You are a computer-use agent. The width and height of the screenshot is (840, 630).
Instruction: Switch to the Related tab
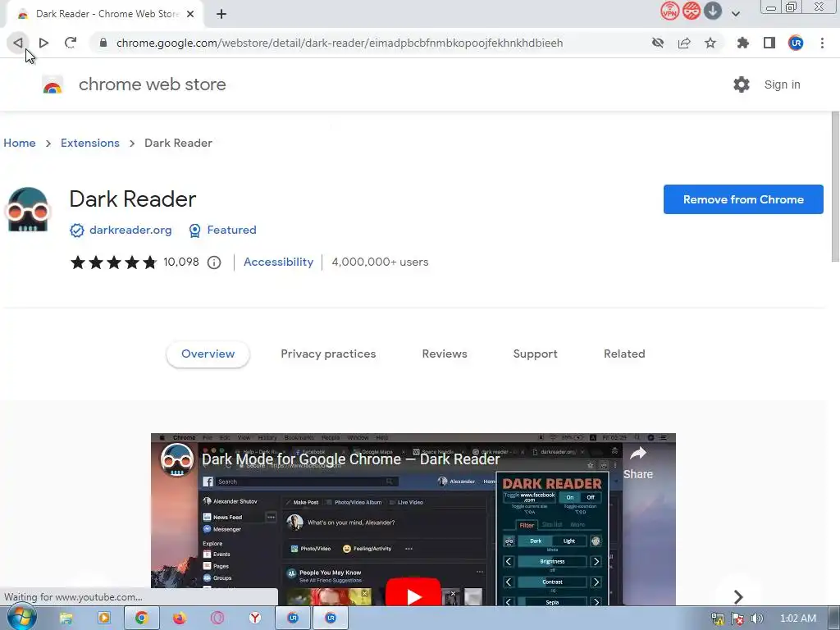624,354
